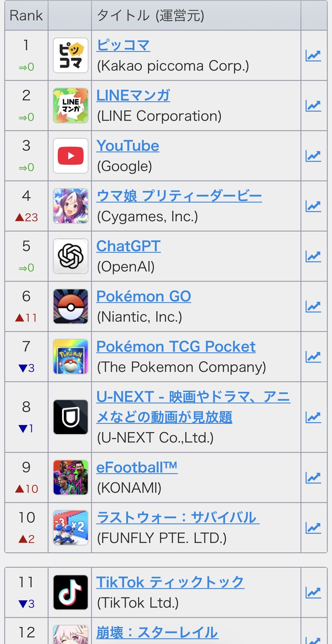
Task: Tap the ピッコマ app thumbnail
Action: click(71, 56)
